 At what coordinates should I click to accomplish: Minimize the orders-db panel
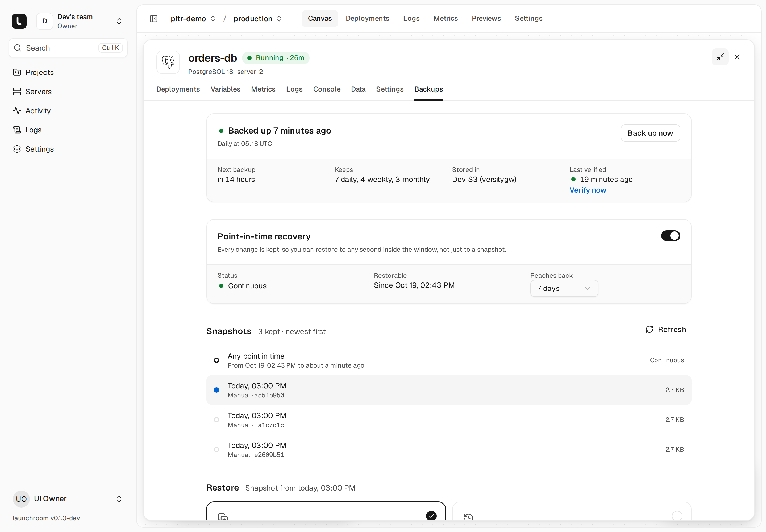(720, 57)
